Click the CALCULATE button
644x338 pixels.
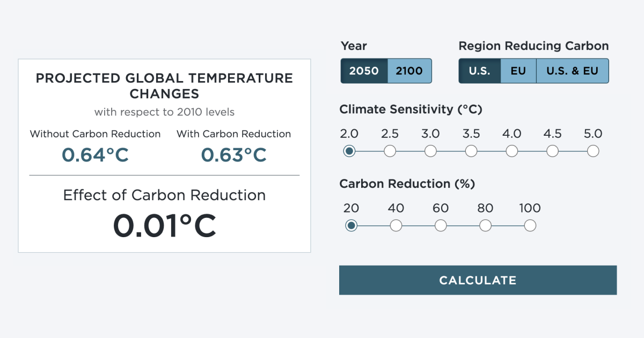(478, 280)
